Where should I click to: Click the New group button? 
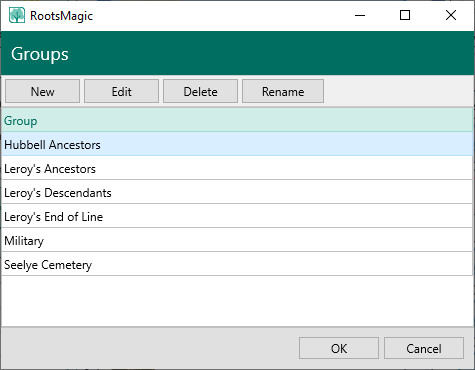tap(42, 91)
